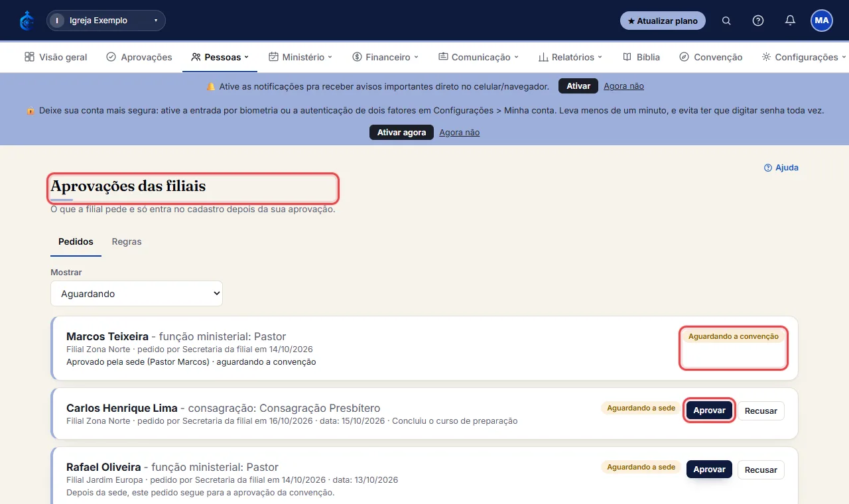Expand the Comunicação menu

pyautogui.click(x=478, y=57)
